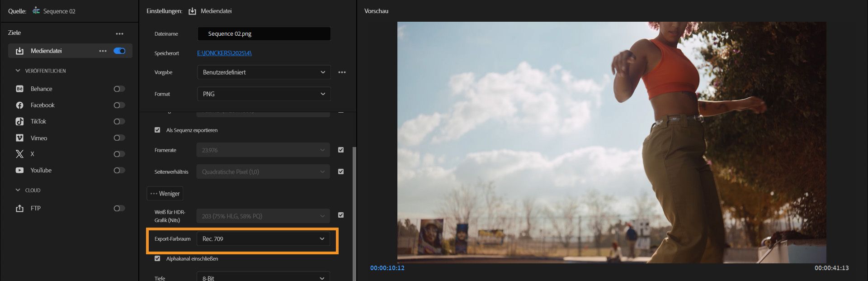Click the TikTok destination label
This screenshot has height=281, width=868.
38,122
